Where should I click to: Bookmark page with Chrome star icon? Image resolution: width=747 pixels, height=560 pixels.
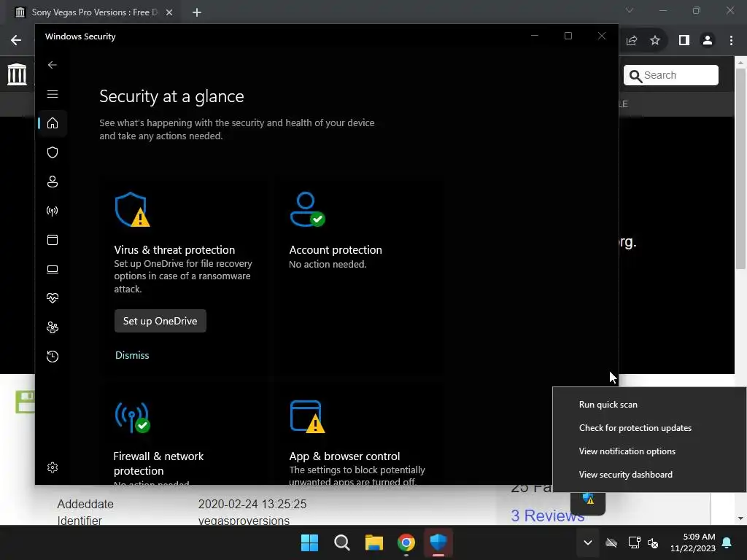click(655, 41)
